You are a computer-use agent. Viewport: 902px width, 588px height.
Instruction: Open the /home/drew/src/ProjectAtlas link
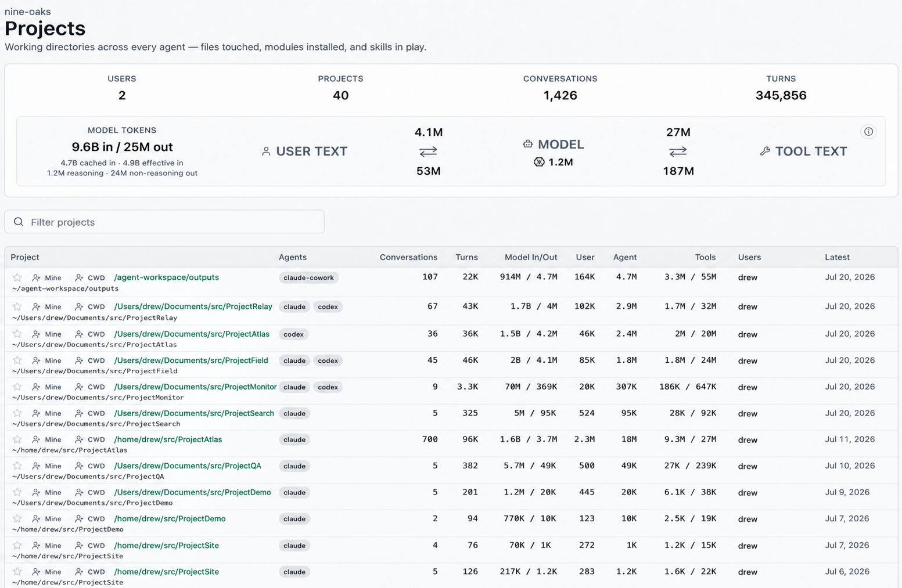point(168,439)
